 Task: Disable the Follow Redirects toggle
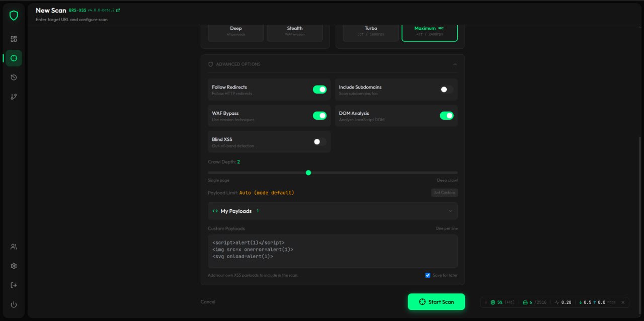[x=319, y=90]
